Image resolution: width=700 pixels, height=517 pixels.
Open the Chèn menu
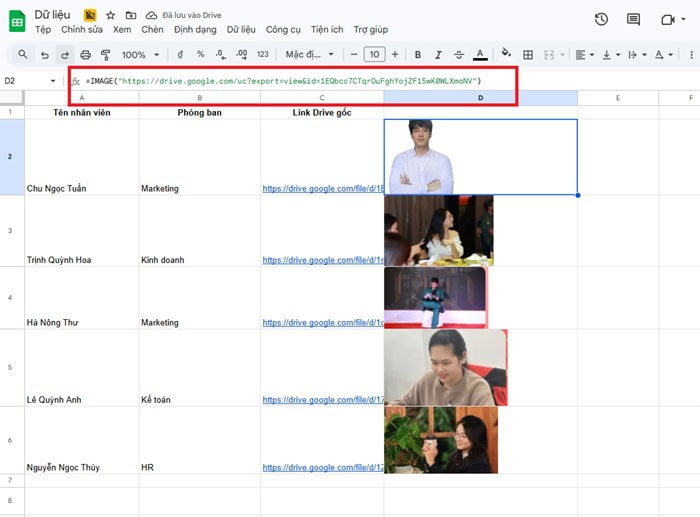coord(152,30)
